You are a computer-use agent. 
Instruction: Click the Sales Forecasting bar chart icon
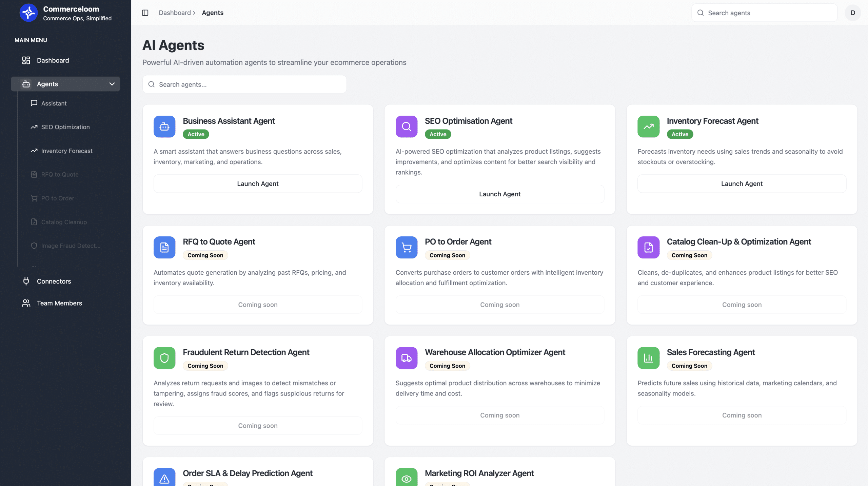click(x=648, y=358)
